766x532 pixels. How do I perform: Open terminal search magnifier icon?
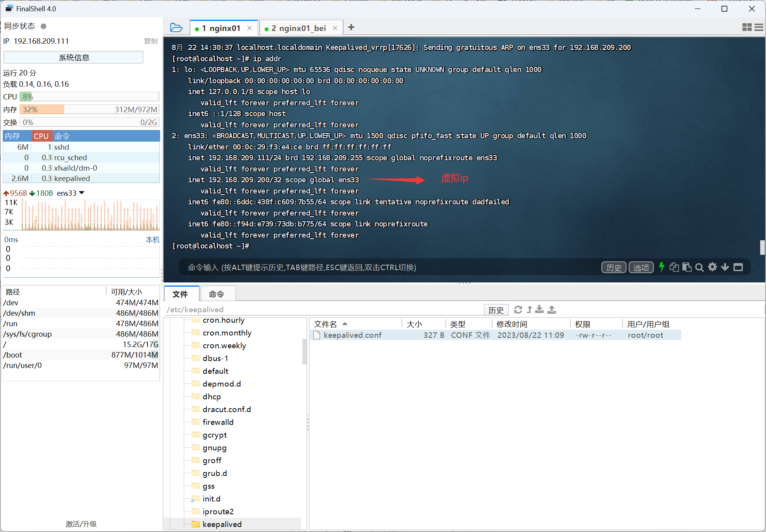pos(699,267)
